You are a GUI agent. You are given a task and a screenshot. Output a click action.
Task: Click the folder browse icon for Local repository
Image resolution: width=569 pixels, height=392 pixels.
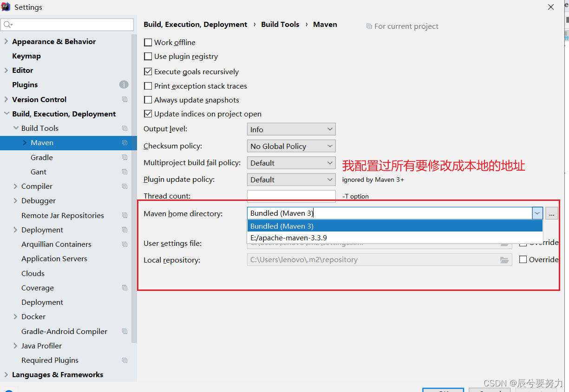[504, 260]
